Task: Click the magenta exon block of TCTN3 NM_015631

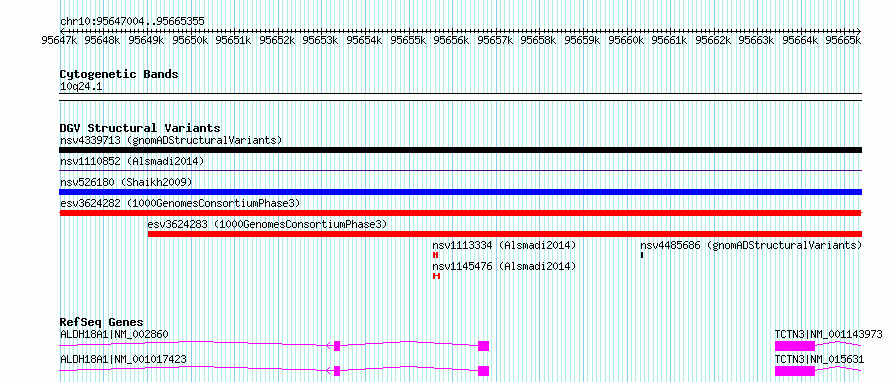Action: pos(795,371)
